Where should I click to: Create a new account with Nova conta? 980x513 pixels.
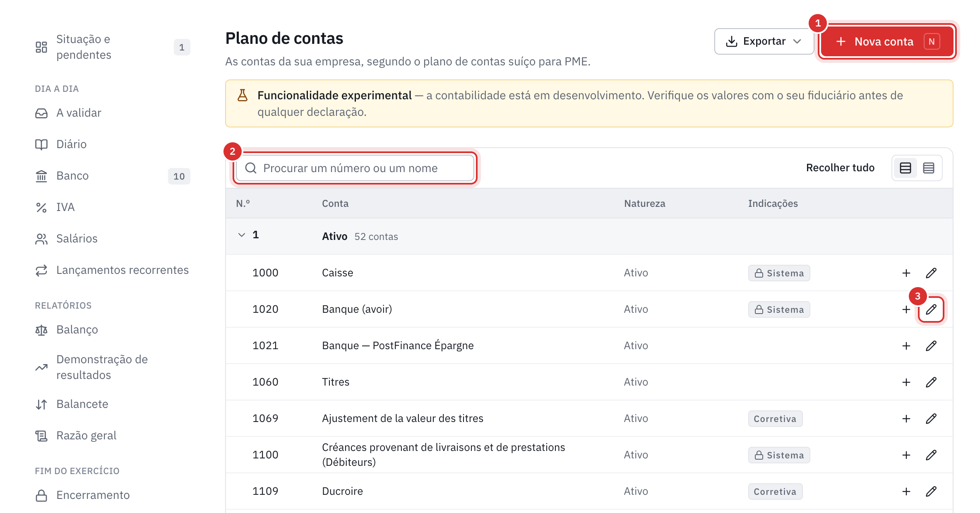[x=887, y=41]
